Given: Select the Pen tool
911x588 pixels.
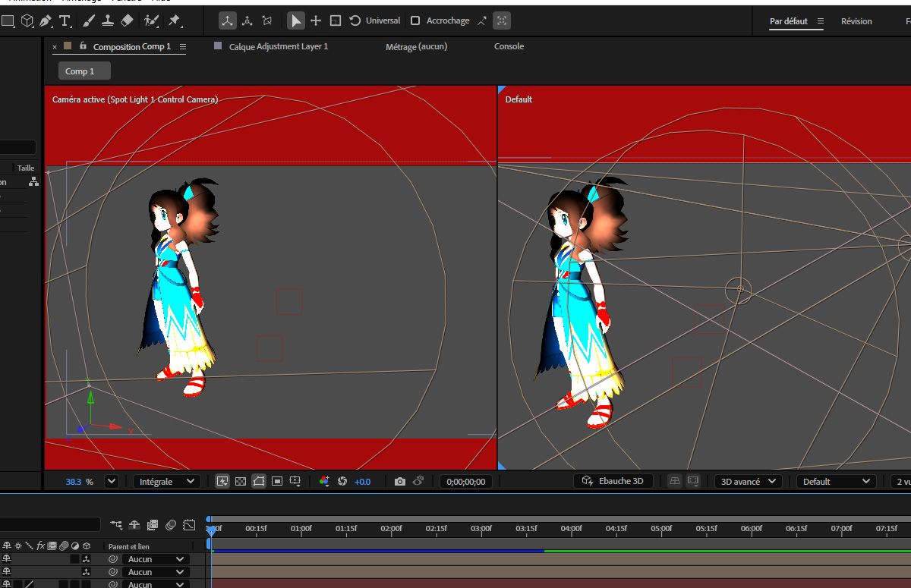Looking at the screenshot, I should [46, 20].
